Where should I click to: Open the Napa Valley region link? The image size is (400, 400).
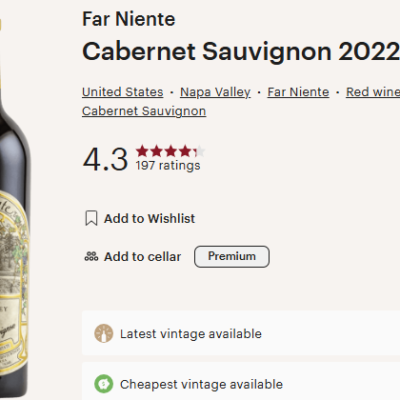[x=215, y=92]
